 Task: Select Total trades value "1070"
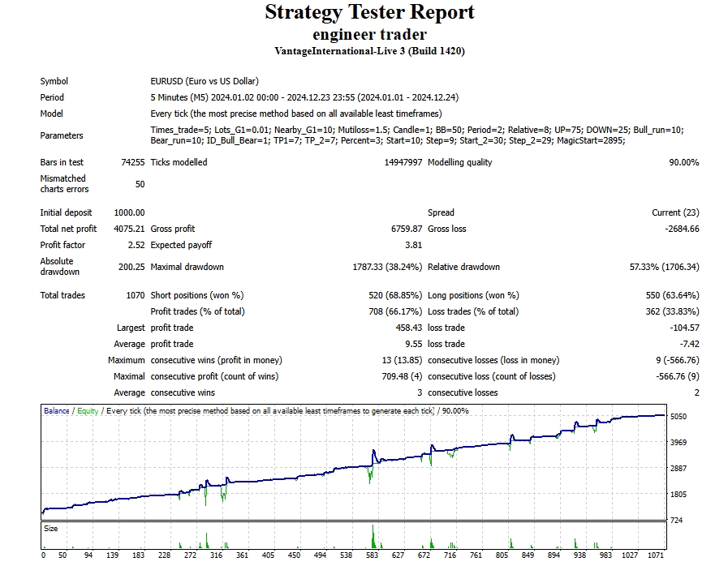(x=136, y=295)
